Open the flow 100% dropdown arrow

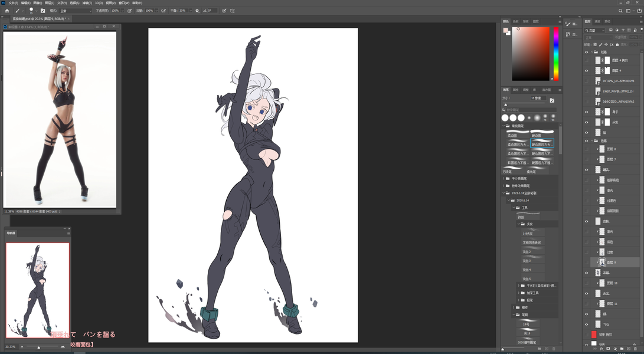tap(156, 11)
